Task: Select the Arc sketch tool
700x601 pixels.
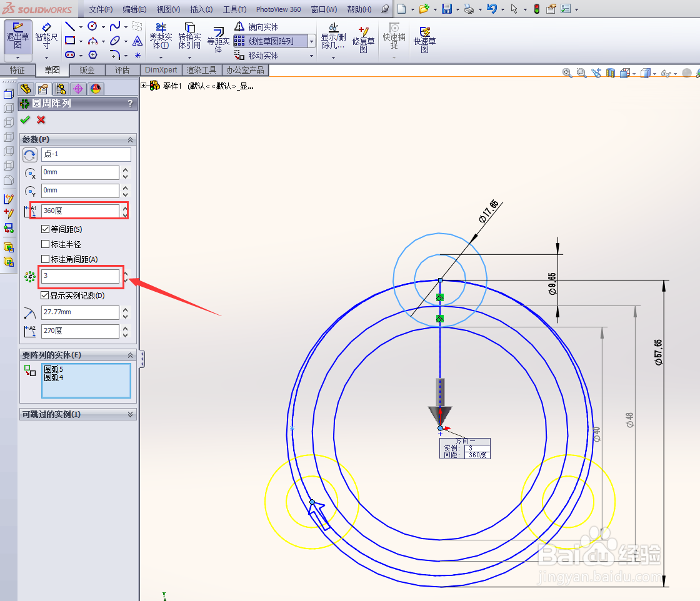Action: [92, 41]
